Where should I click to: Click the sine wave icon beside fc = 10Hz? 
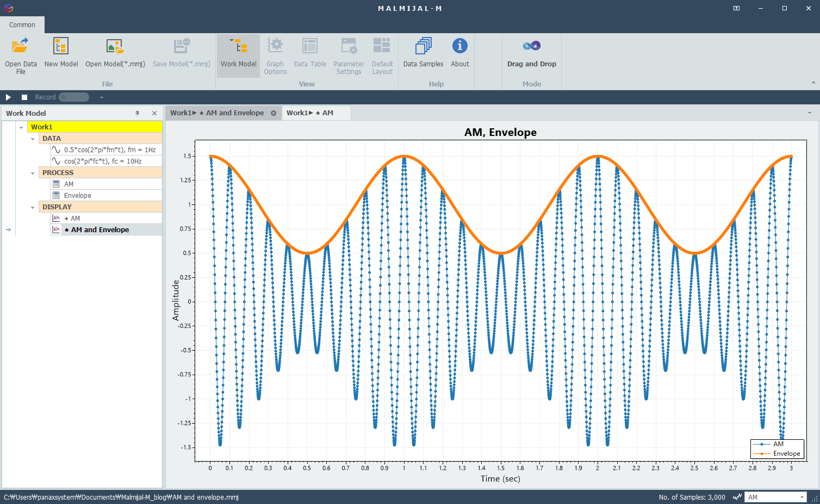[x=56, y=161]
